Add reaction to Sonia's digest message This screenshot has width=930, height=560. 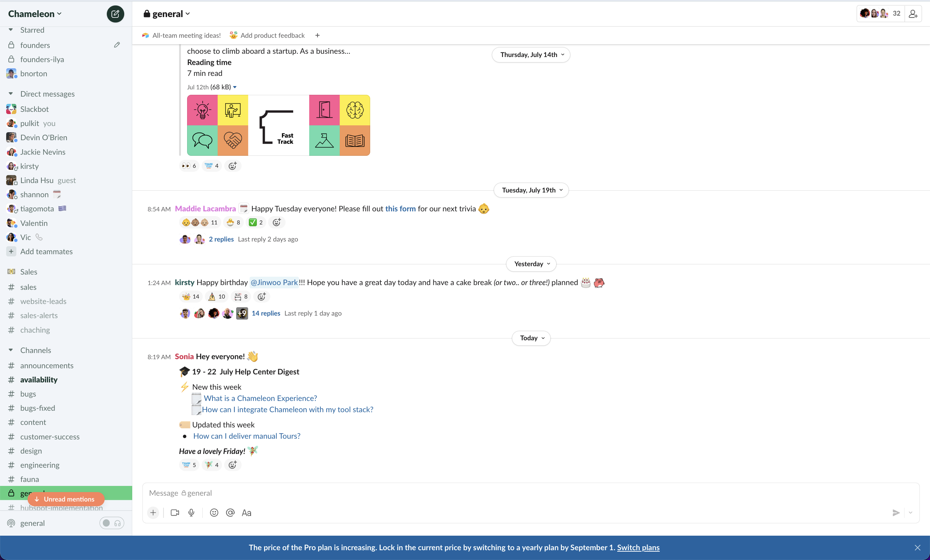click(x=232, y=465)
